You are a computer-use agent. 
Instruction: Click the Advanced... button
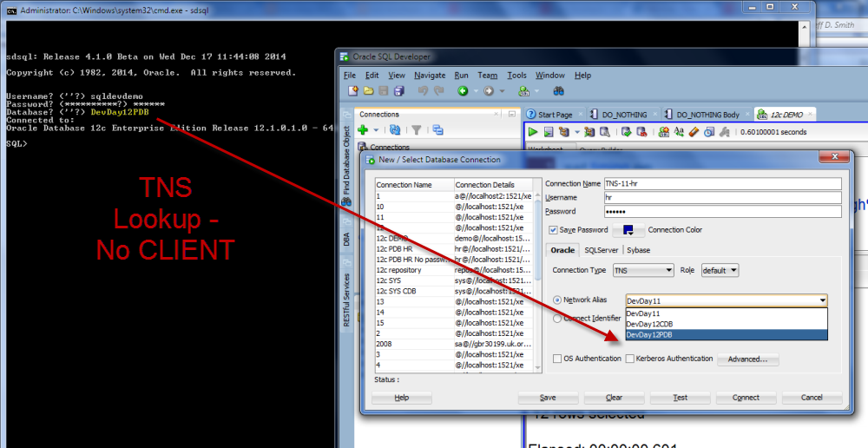(748, 359)
